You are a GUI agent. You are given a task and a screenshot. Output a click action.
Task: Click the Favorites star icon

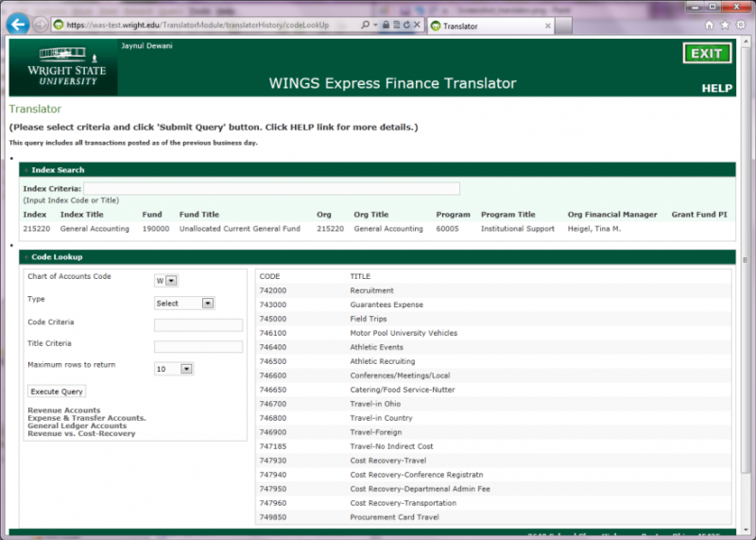point(726,25)
